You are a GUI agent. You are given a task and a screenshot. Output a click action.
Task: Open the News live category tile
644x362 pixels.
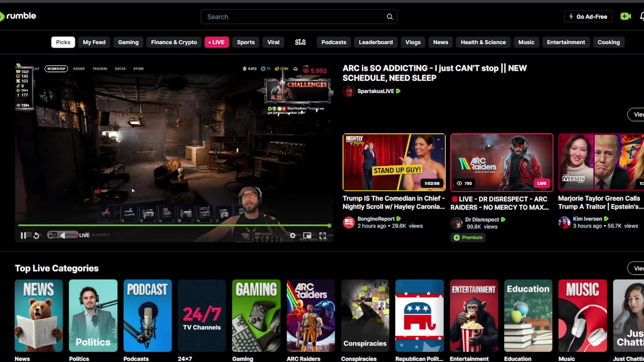coord(39,316)
